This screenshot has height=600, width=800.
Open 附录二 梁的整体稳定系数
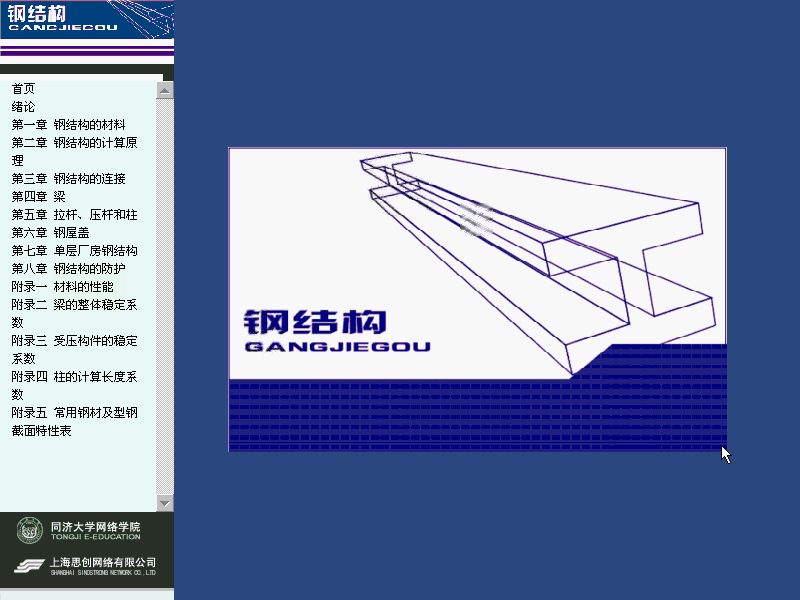(74, 313)
